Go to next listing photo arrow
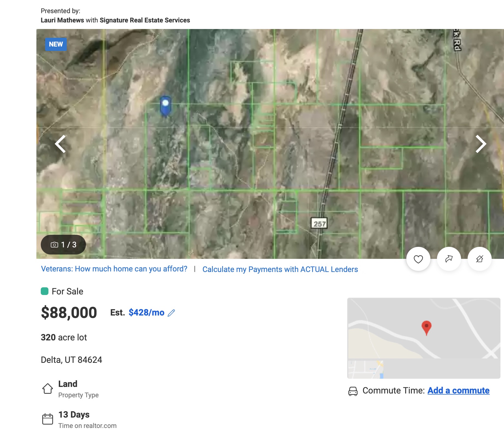The image size is (504, 440). (x=481, y=144)
